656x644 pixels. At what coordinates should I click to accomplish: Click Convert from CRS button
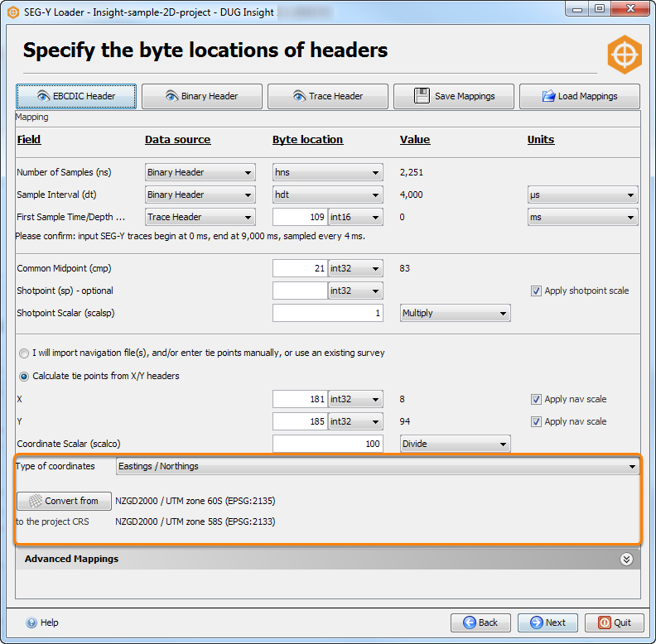[x=64, y=501]
